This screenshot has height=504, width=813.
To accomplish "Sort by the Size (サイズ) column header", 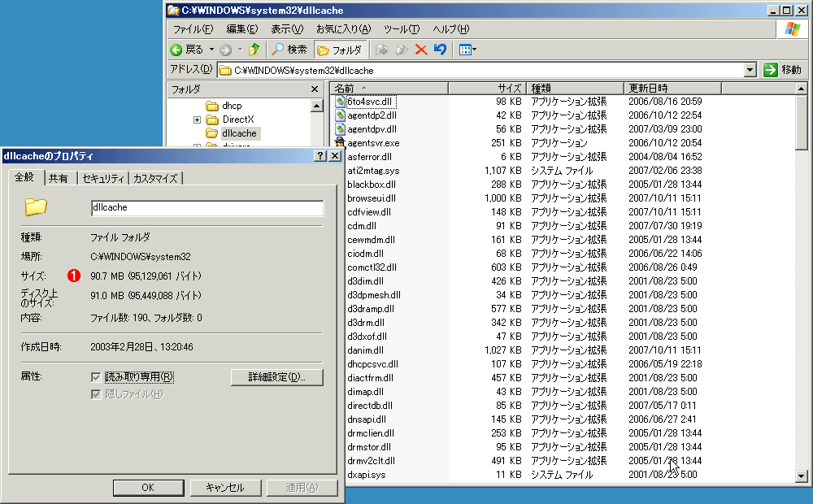I will point(487,88).
